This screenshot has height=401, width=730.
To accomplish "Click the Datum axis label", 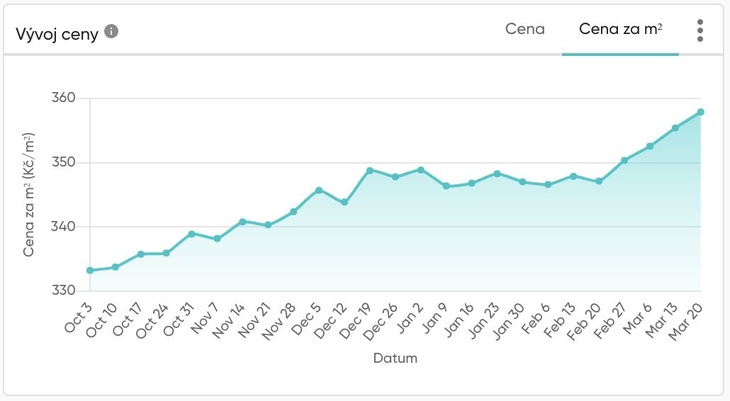I will (395, 358).
